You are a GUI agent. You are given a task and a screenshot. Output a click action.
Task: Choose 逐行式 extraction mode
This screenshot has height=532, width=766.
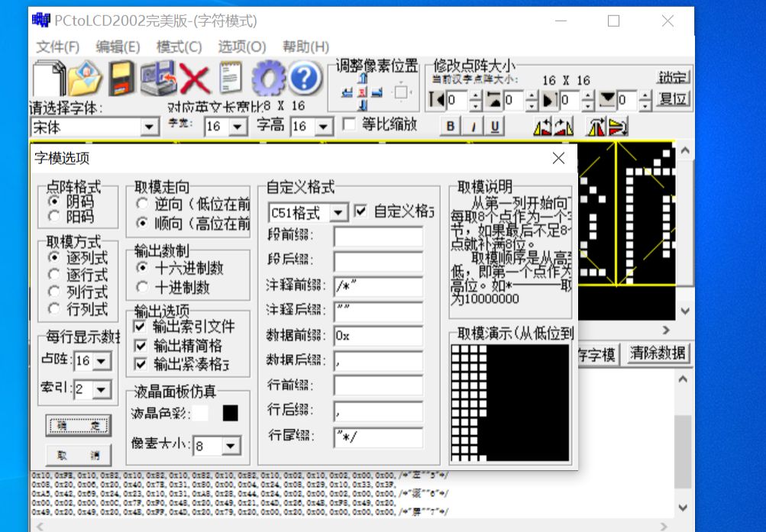53,275
